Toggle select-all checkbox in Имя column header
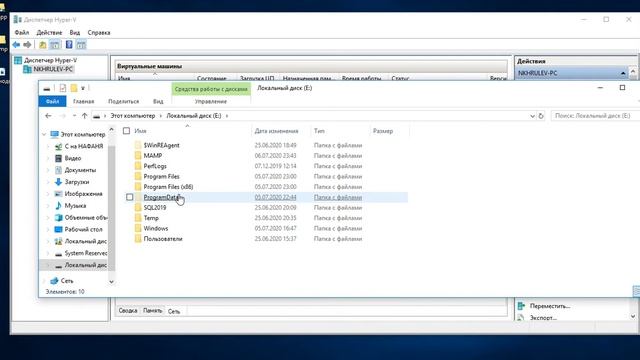640x360 pixels. point(127,131)
